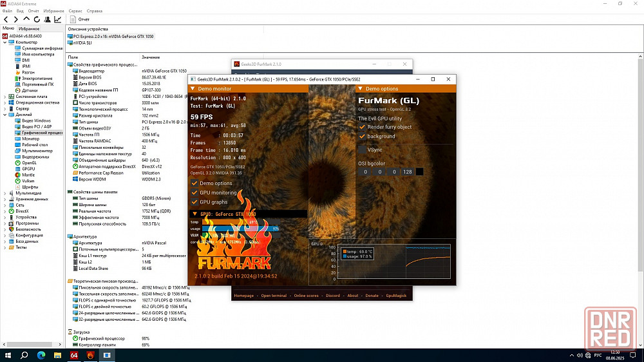Open the Online scores link
Image resolution: width=644 pixels, height=362 pixels.
pos(306,296)
